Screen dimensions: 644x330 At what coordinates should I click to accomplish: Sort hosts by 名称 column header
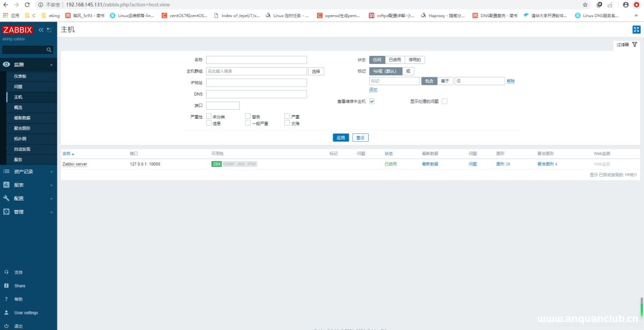pos(68,154)
